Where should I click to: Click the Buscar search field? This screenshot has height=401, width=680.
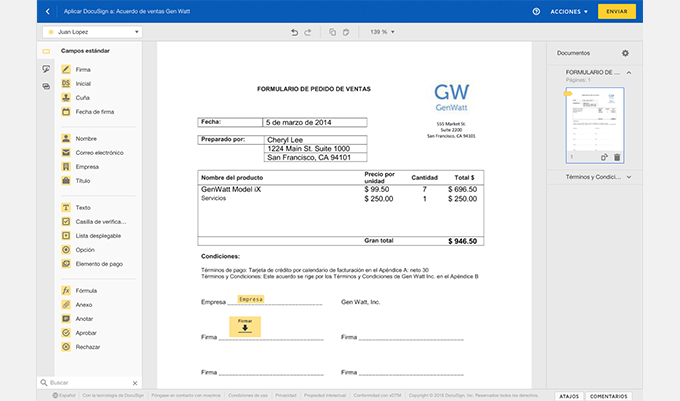point(88,383)
